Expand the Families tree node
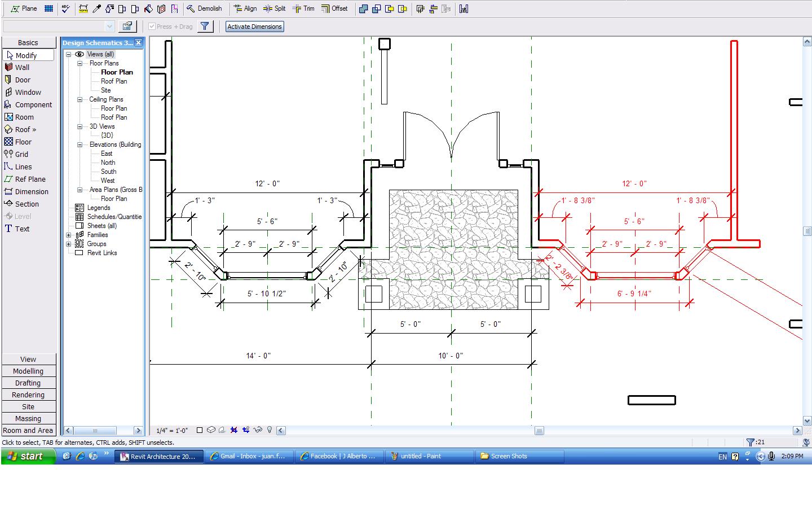The image size is (812, 508). pos(69,235)
